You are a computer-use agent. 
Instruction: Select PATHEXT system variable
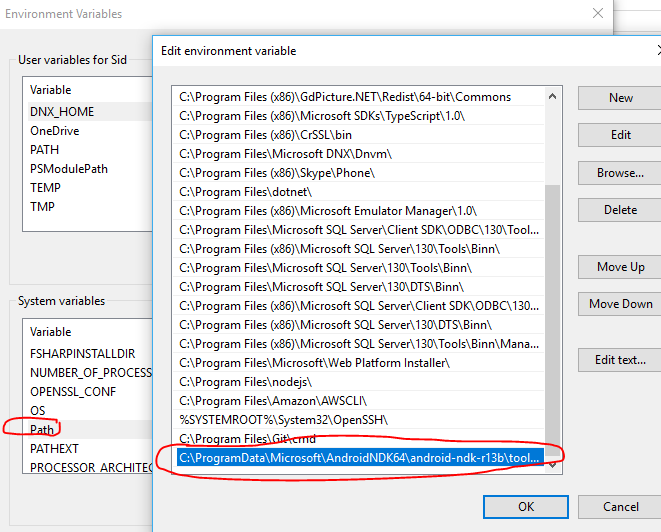[89, 449]
